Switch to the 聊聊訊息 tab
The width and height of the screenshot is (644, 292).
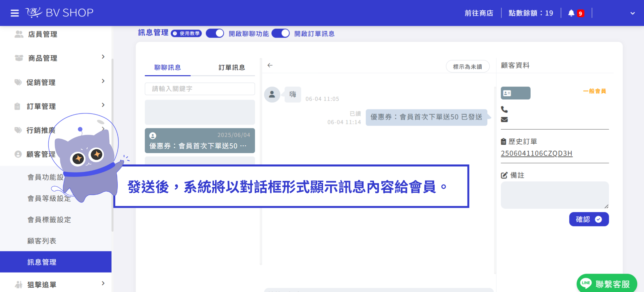[x=168, y=67]
